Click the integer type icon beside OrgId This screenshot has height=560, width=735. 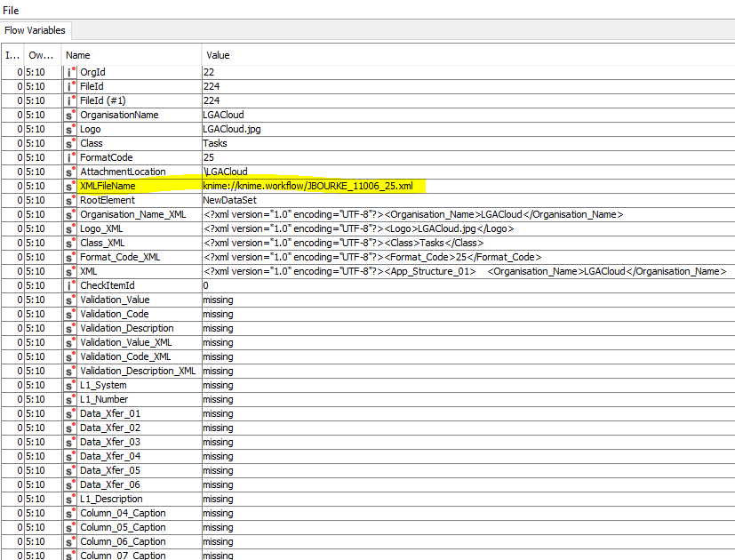pos(71,72)
